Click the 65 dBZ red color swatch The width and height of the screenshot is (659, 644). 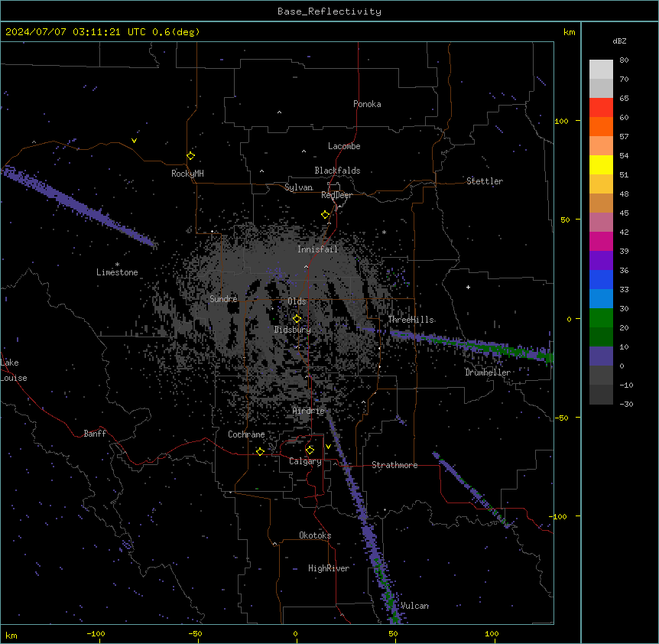[601, 107]
